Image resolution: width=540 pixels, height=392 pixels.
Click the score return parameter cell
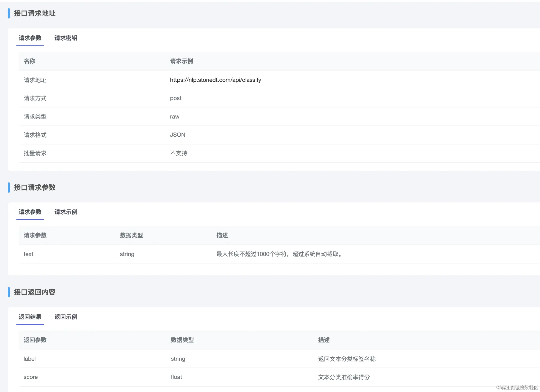tap(31, 377)
